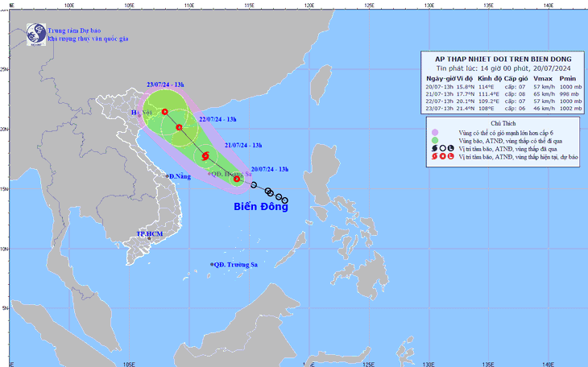Click 'Vùng có thể có gió mạnh' legend text
Viewport: 588px width, 367px height.
(x=506, y=133)
